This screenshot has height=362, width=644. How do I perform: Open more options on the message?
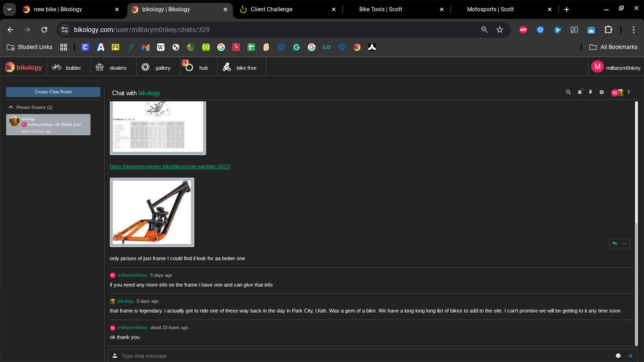click(x=624, y=244)
